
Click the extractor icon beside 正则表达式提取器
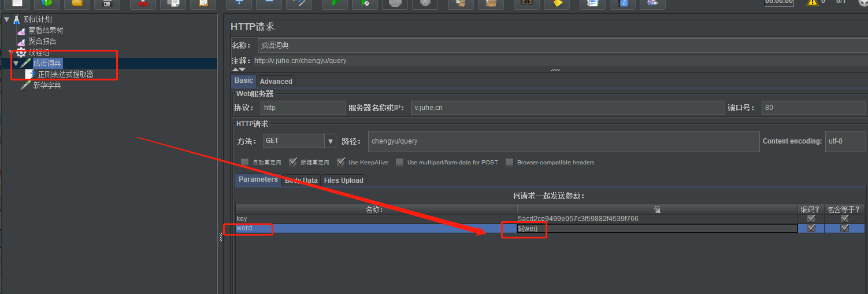(x=29, y=74)
